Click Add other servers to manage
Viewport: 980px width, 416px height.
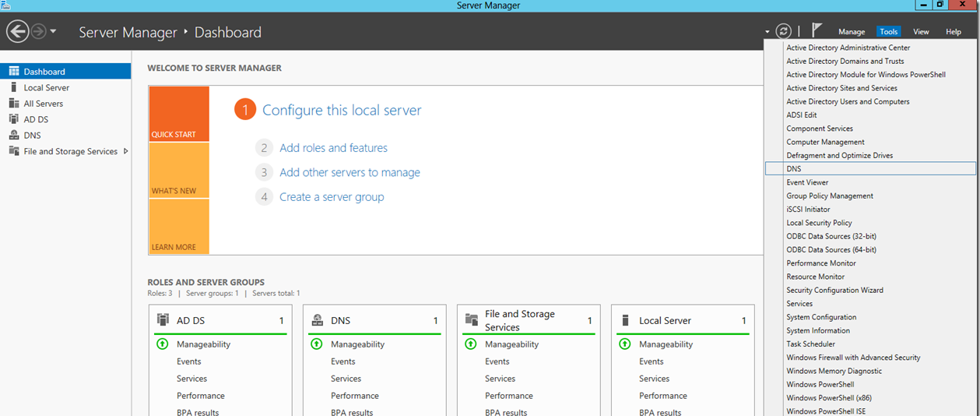click(349, 172)
